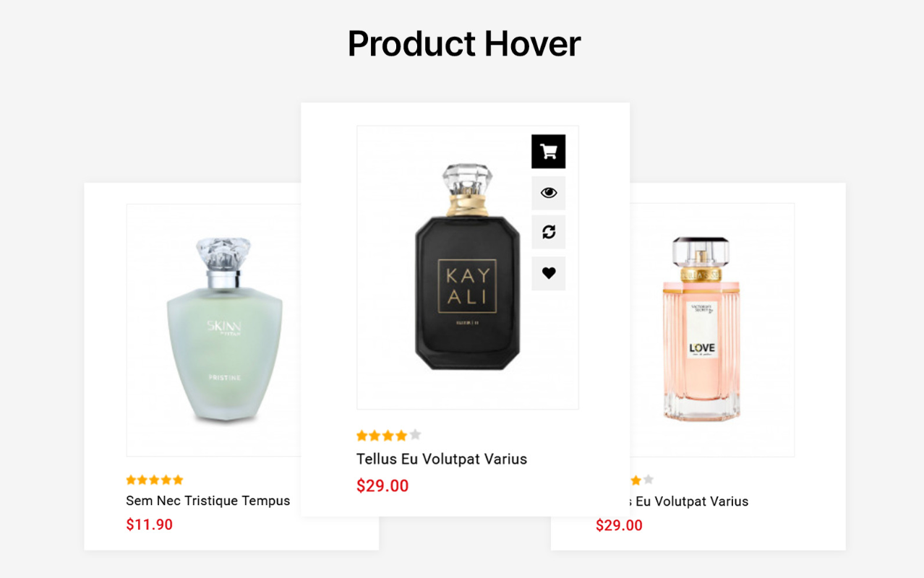Click the five-star rating under Skinn perfume
Screen dimensions: 924x578
tap(155, 480)
